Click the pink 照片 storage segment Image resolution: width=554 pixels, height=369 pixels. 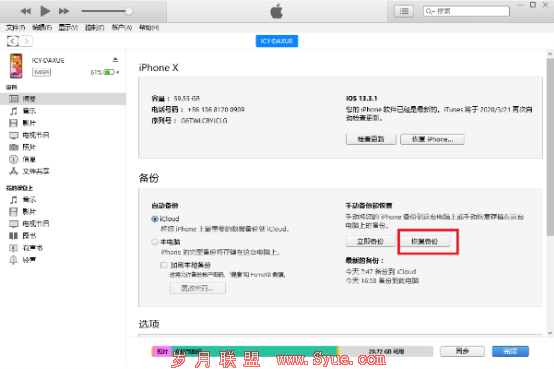coord(163,351)
